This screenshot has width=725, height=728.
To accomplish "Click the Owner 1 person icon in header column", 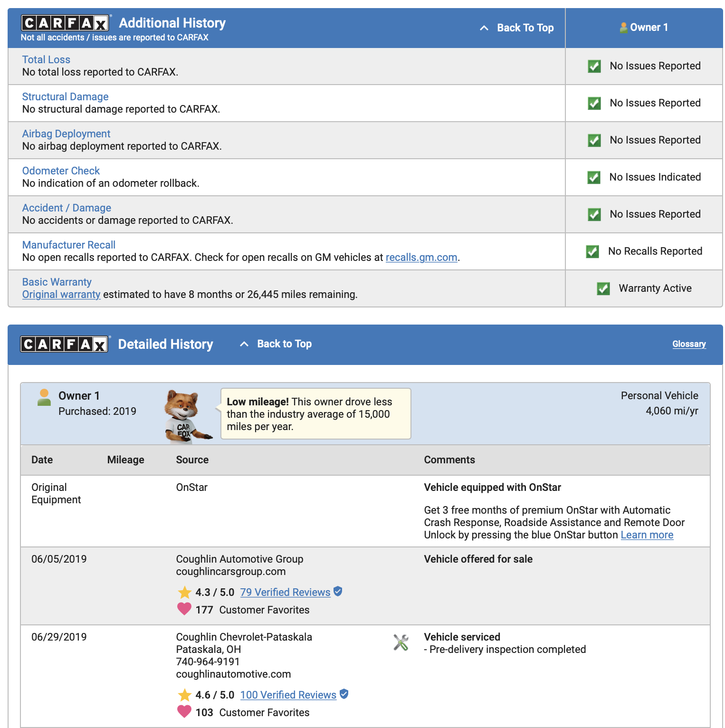I will click(623, 28).
